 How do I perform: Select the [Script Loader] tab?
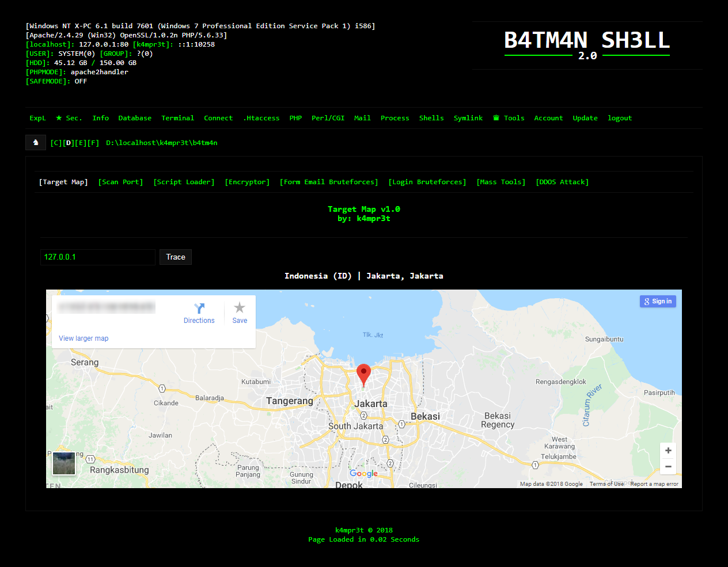pyautogui.click(x=184, y=182)
